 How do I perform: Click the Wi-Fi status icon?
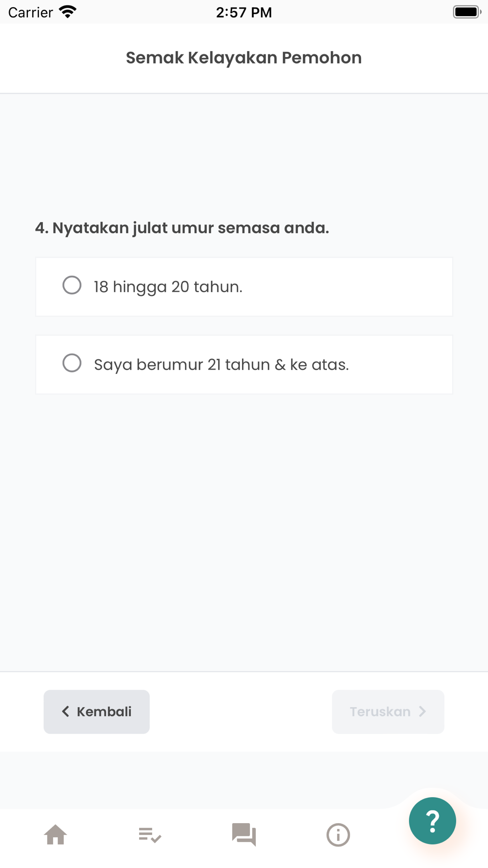pos(68,12)
